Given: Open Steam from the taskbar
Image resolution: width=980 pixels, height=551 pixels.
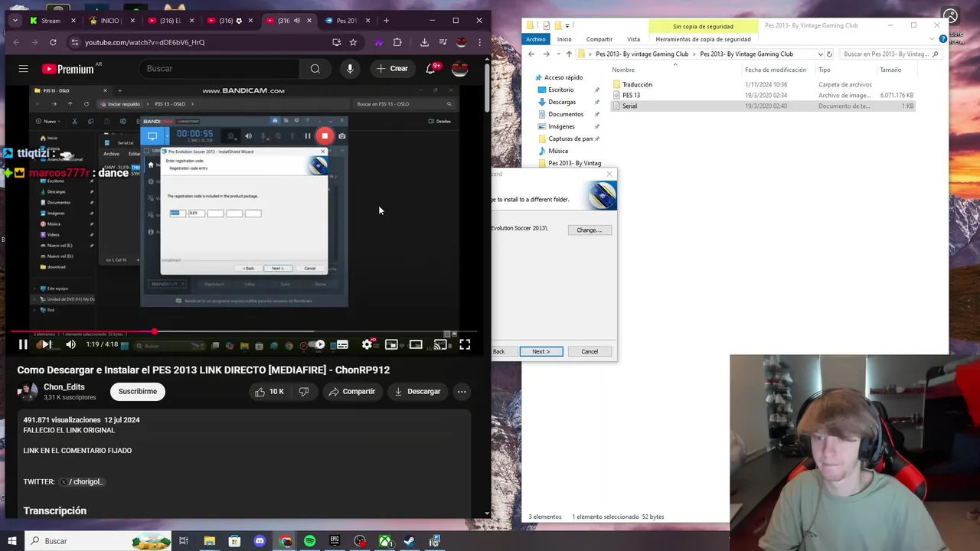Looking at the screenshot, I should 410,541.
